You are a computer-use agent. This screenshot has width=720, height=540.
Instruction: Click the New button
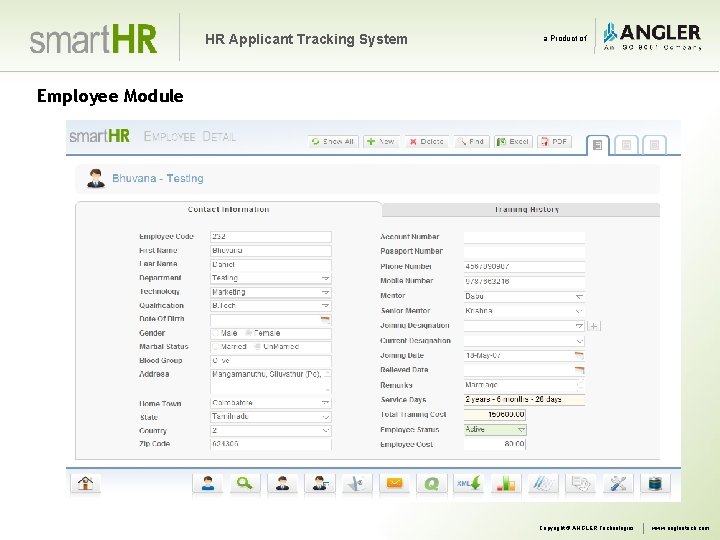(381, 141)
